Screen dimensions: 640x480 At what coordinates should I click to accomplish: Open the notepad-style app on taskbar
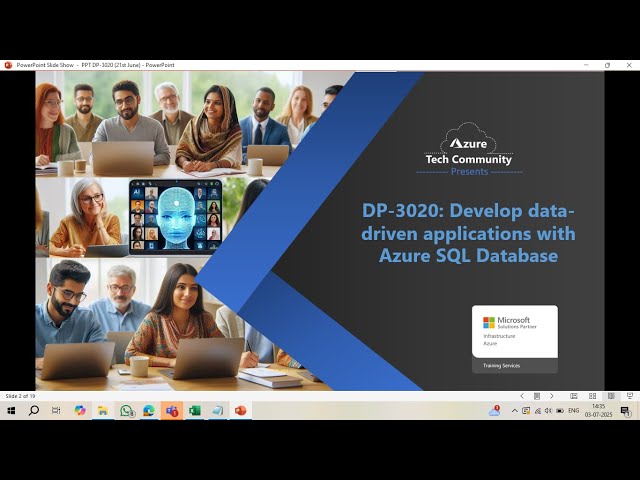point(218,411)
